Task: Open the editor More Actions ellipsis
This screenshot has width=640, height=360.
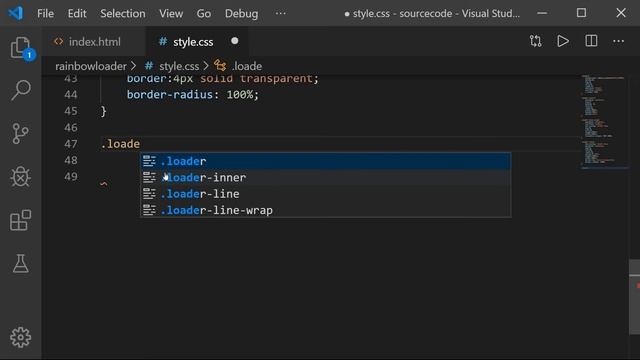Action: coord(618,41)
